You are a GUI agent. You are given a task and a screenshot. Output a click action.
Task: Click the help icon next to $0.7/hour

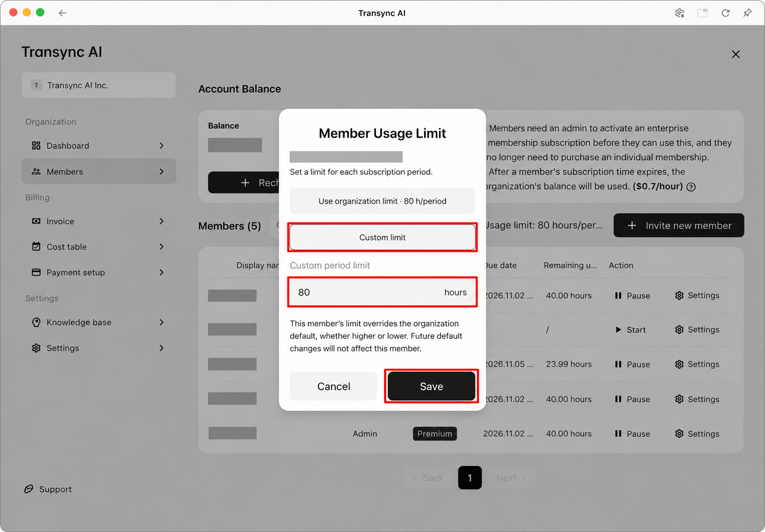tap(691, 187)
